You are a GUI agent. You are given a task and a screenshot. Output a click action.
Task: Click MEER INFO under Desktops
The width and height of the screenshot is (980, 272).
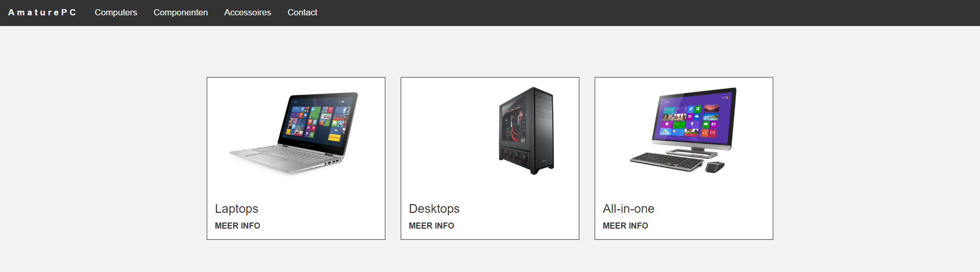431,226
